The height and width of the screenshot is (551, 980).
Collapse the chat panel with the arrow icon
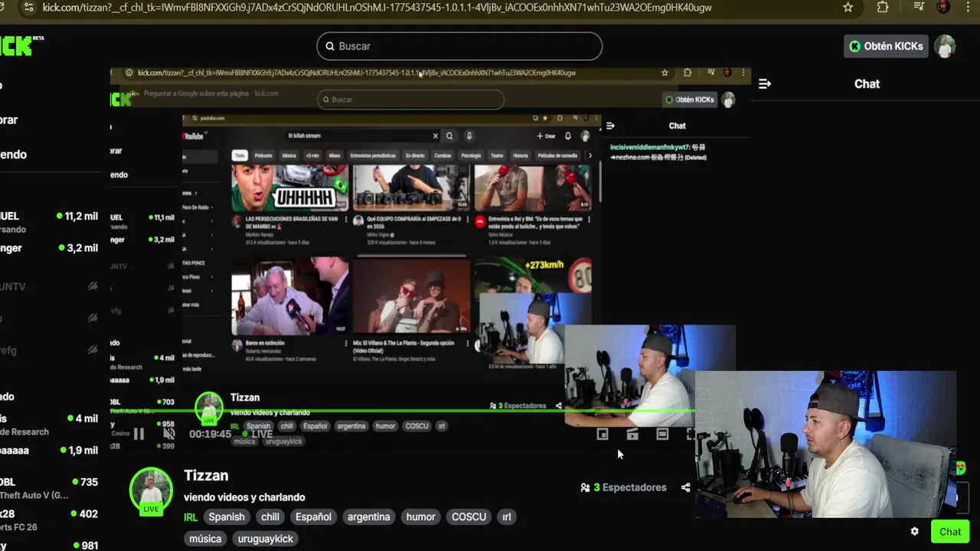point(764,83)
